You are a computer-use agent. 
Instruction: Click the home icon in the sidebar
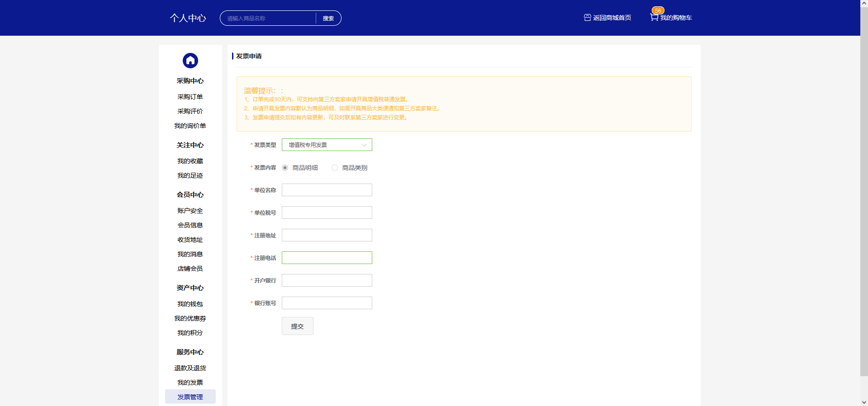click(x=190, y=60)
